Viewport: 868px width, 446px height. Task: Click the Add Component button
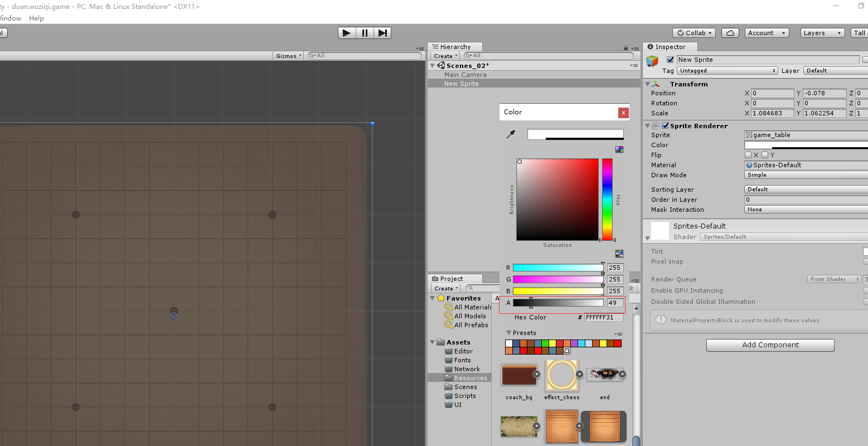(770, 345)
